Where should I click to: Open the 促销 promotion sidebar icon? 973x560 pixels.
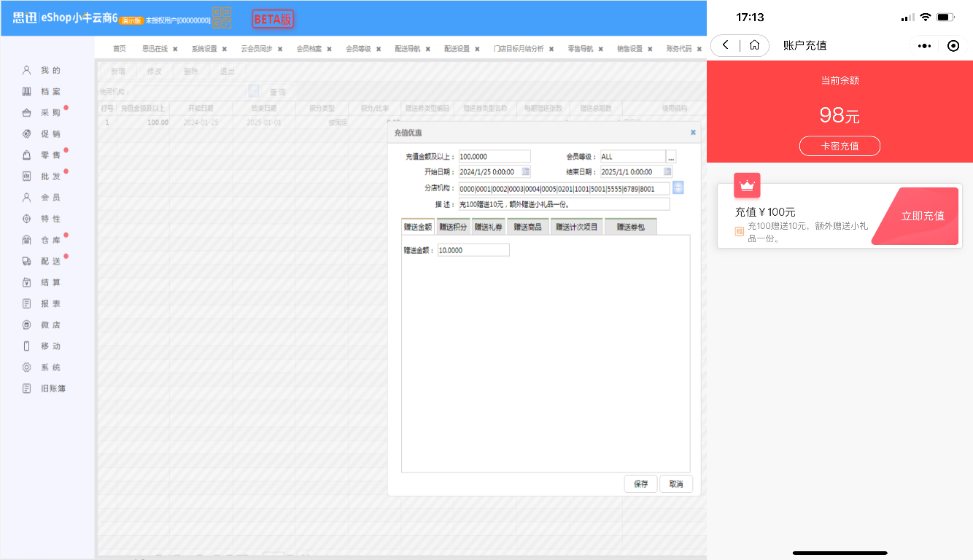point(27,134)
